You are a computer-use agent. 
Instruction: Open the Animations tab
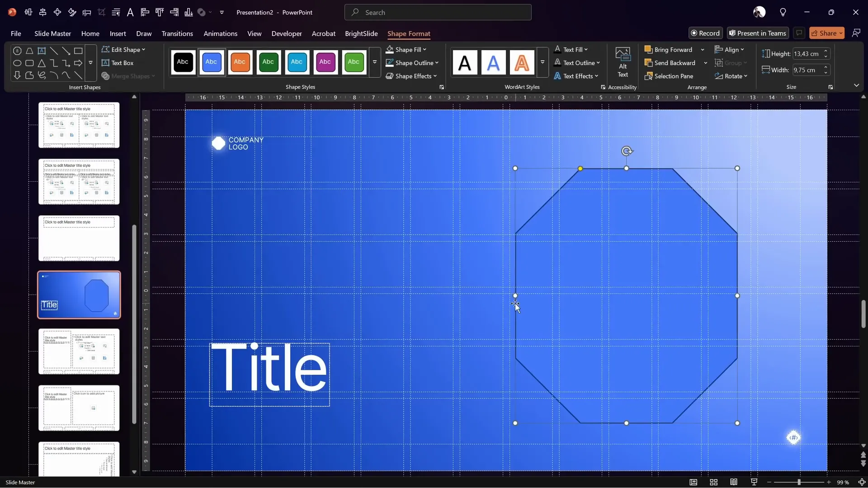point(221,33)
